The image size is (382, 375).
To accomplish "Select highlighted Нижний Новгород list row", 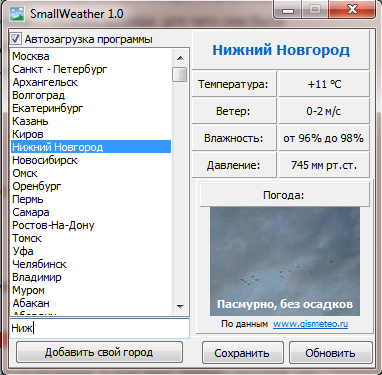I will (91, 147).
